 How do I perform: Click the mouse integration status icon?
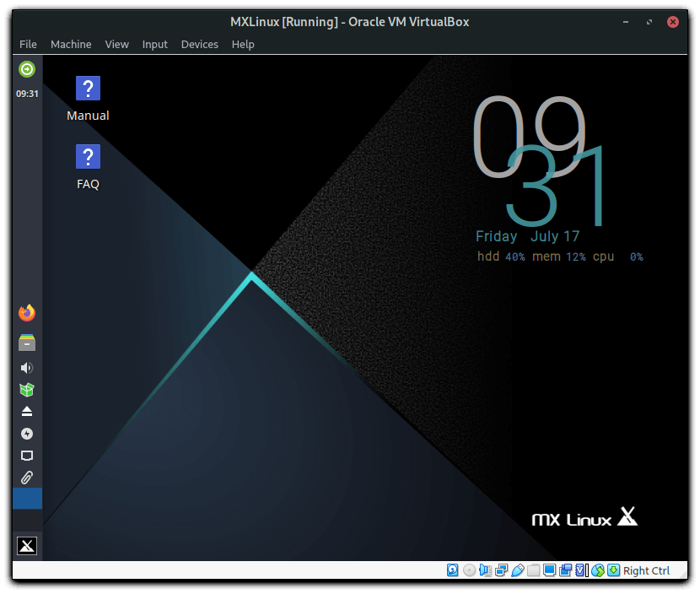pyautogui.click(x=598, y=570)
